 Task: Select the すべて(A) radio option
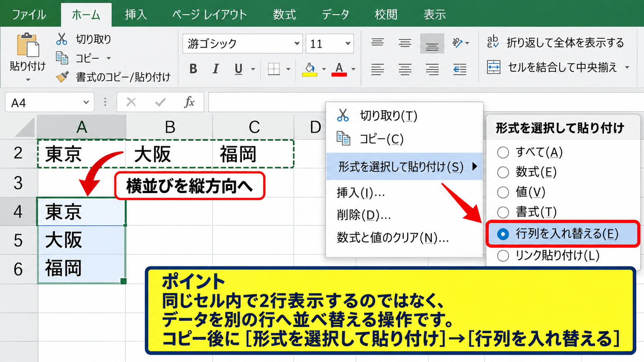503,152
